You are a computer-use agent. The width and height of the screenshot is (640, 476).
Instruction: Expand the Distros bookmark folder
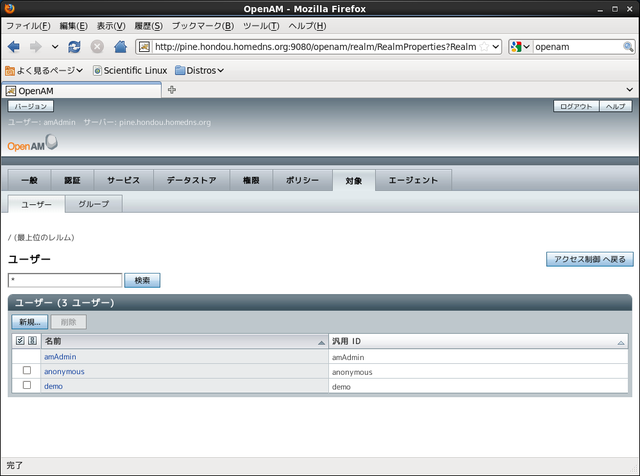(x=199, y=70)
